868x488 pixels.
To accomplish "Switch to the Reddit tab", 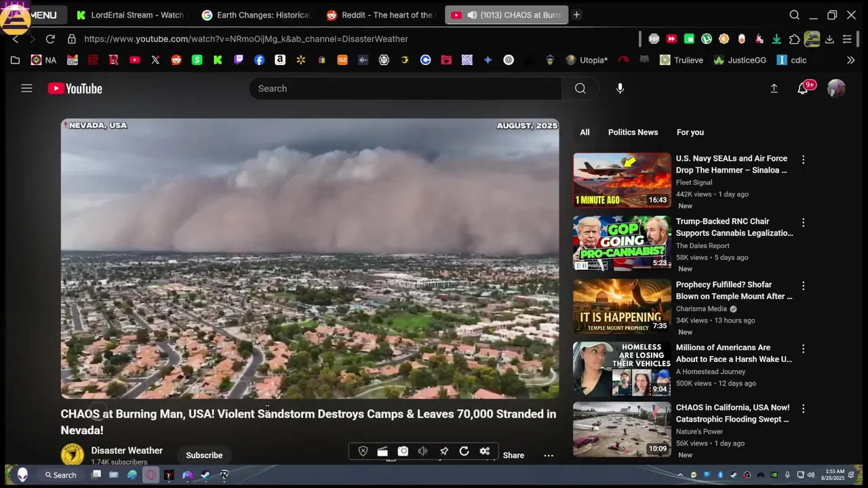I will 381,15.
